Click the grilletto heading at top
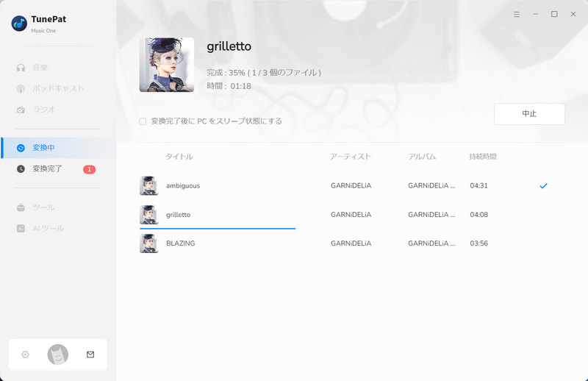 (x=229, y=46)
